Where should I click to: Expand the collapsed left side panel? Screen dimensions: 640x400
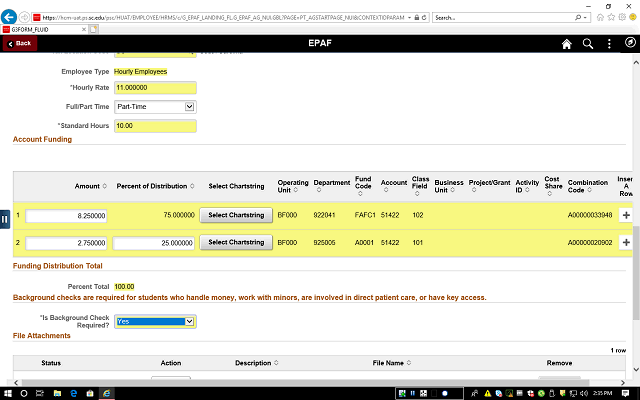coord(5,218)
